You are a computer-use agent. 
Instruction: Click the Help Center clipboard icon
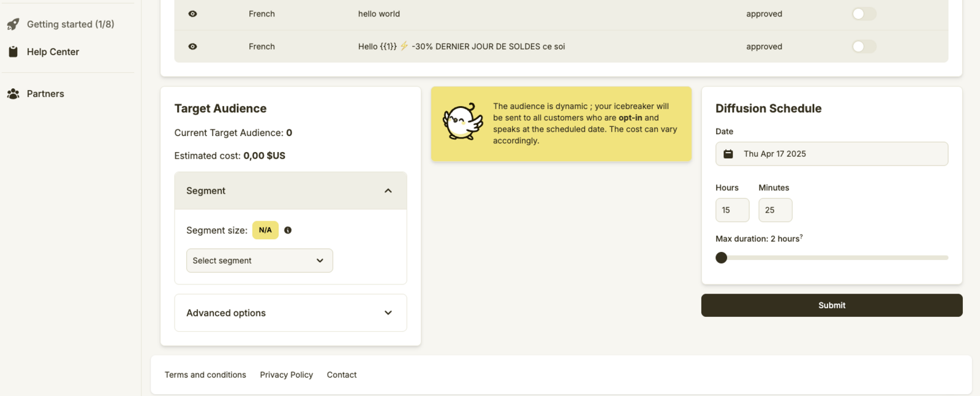click(13, 52)
